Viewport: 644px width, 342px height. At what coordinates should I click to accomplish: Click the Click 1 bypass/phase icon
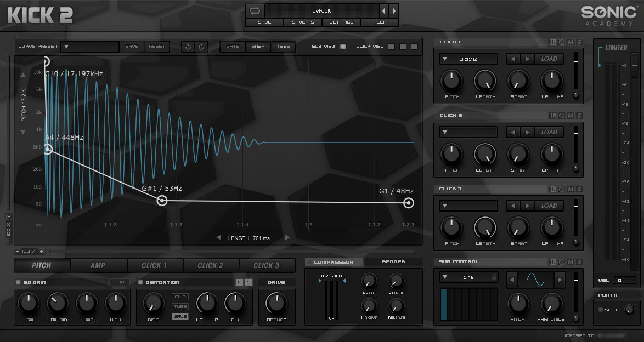point(562,42)
